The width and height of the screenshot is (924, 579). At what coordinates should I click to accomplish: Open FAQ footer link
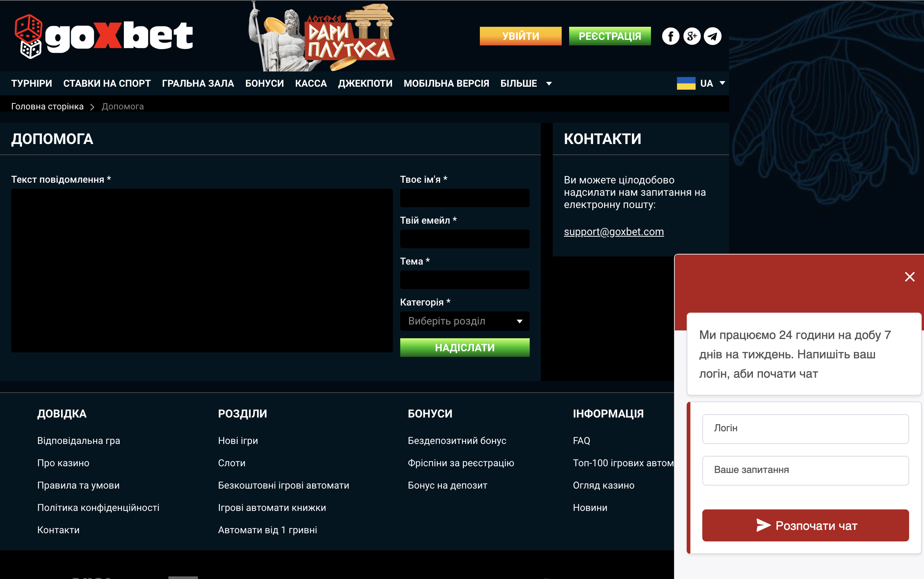[x=581, y=441]
